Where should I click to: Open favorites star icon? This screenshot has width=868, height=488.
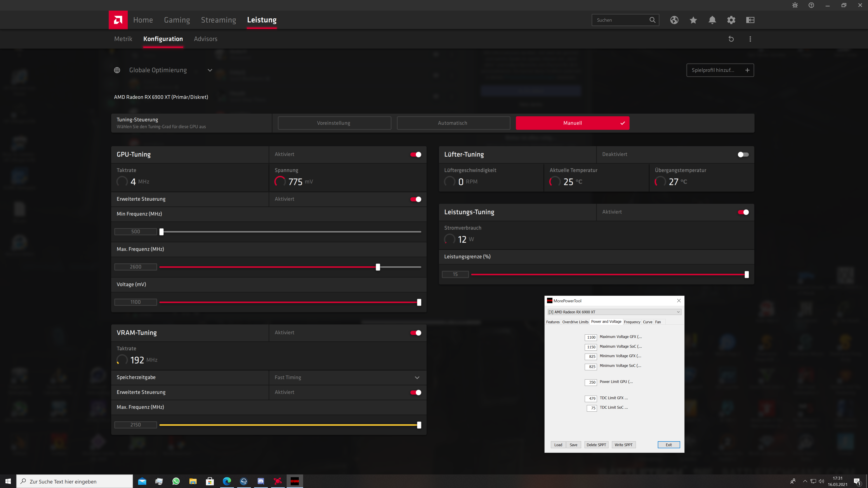pyautogui.click(x=693, y=20)
